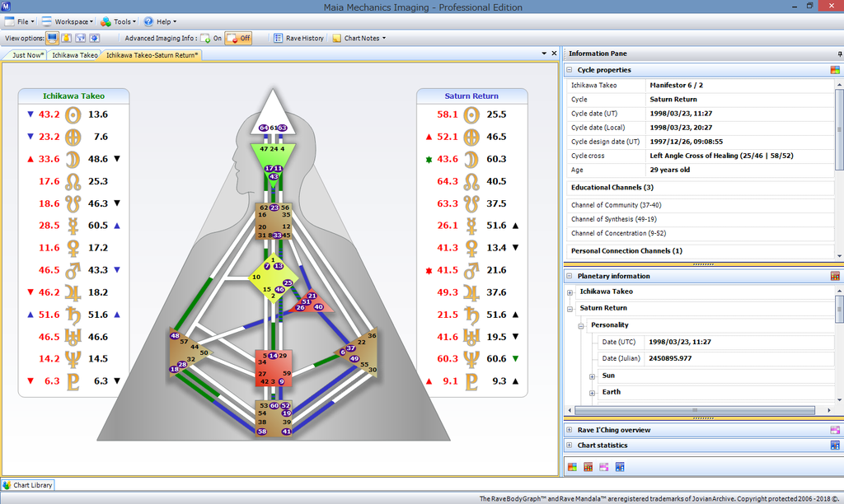Screen dimensions: 844x504
Task: Click the Jupiter glyph in Saturn Return column
Action: [471, 292]
